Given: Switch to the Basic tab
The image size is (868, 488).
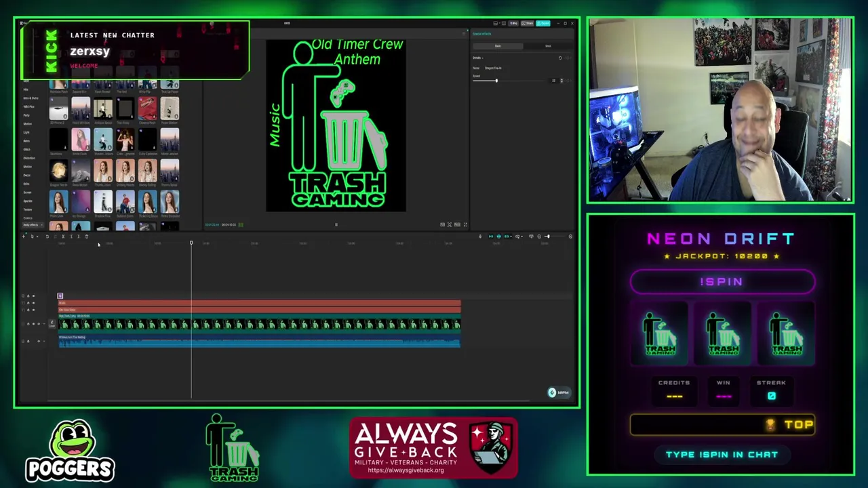Looking at the screenshot, I should [x=498, y=46].
